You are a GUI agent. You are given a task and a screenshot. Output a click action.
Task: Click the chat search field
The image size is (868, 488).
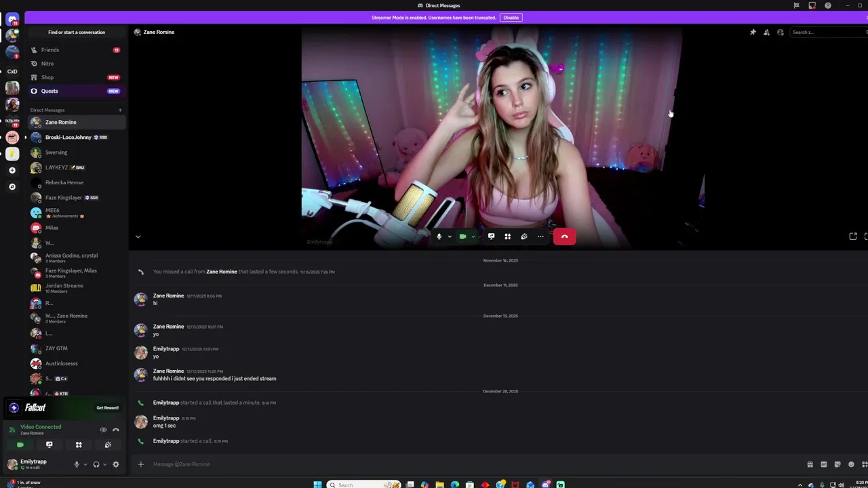[x=829, y=32]
